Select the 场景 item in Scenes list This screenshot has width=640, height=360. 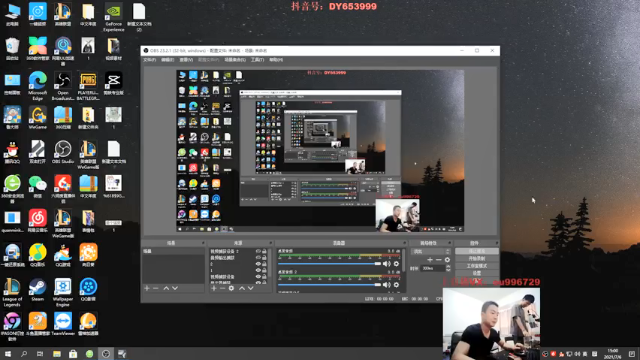tap(173, 251)
